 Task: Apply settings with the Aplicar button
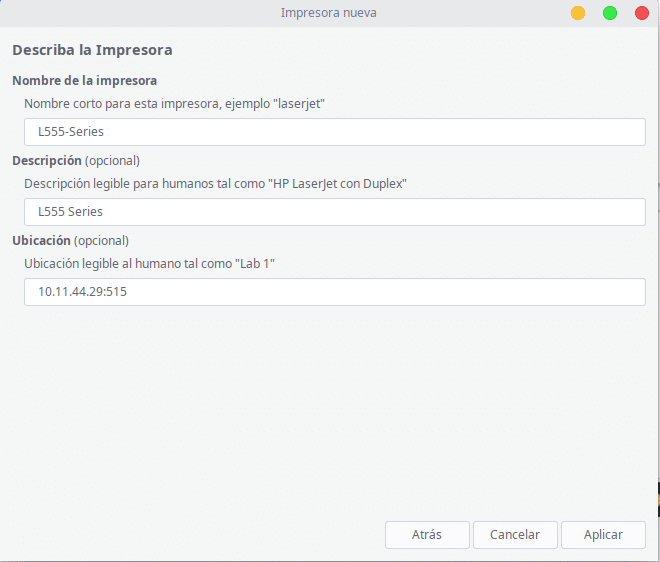point(603,535)
